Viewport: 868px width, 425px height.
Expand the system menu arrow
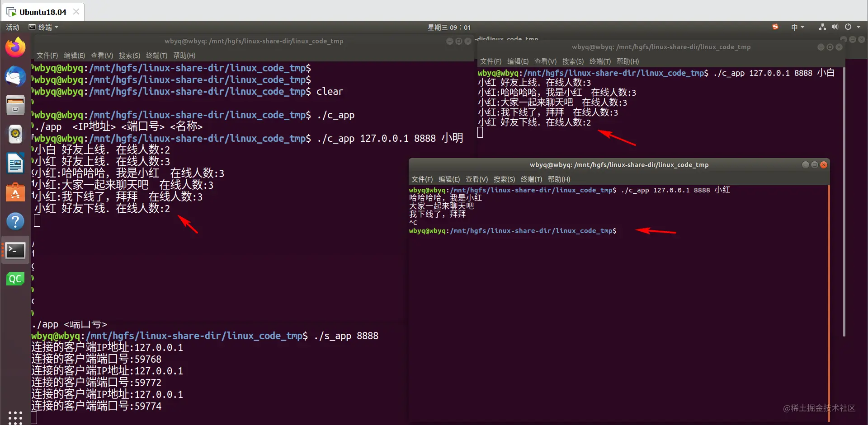(x=859, y=27)
